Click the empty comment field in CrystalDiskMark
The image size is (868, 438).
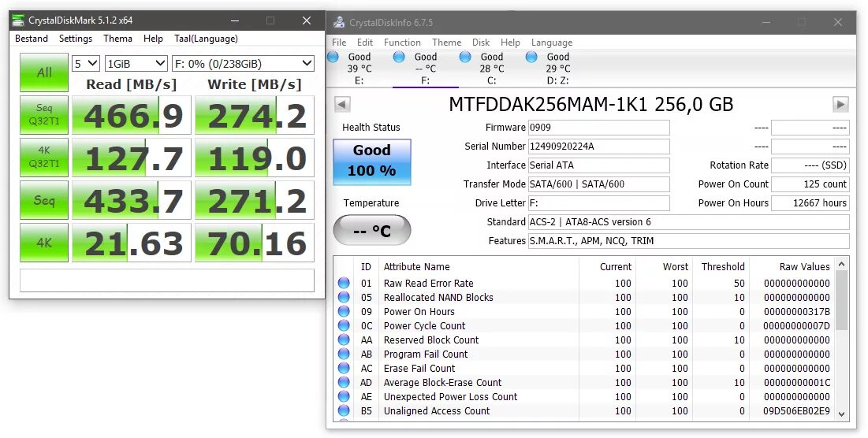167,280
